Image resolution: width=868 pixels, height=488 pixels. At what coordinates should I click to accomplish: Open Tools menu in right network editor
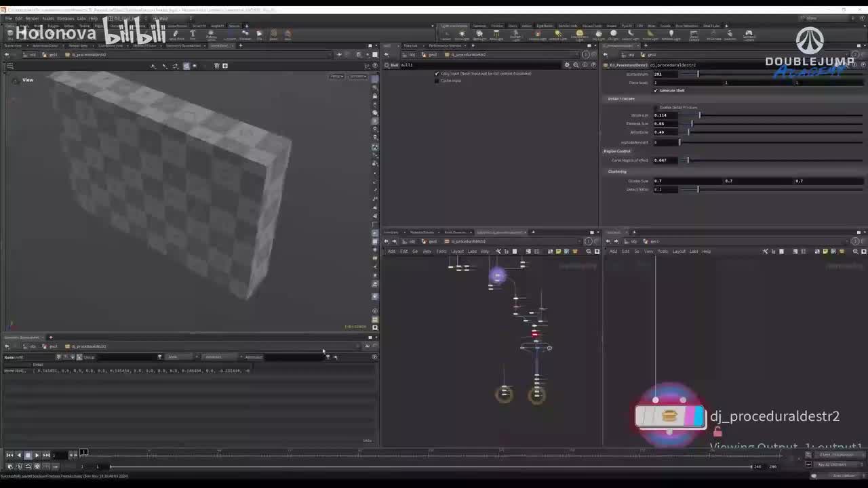tap(663, 251)
